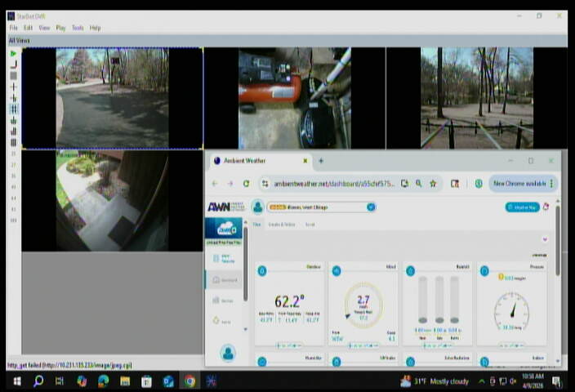Screen dimensions: 575x392
Task: Click the green play icon in DVR toolbar
Action: (x=13, y=54)
